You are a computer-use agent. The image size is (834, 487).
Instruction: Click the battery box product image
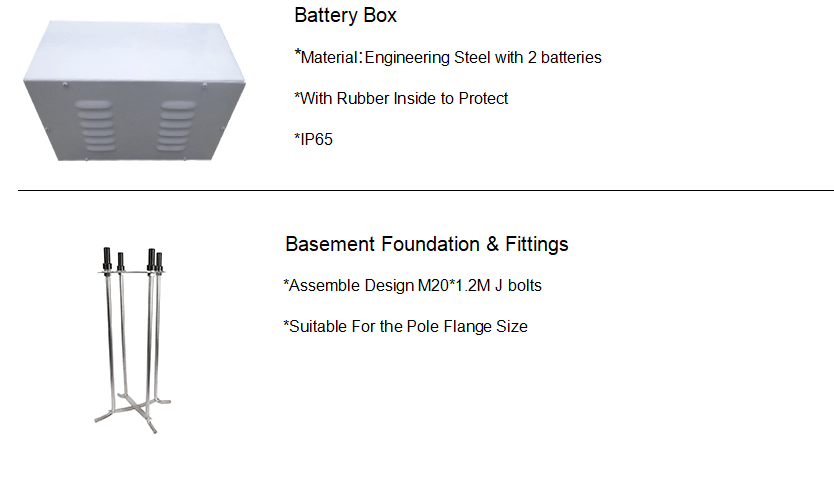click(134, 91)
